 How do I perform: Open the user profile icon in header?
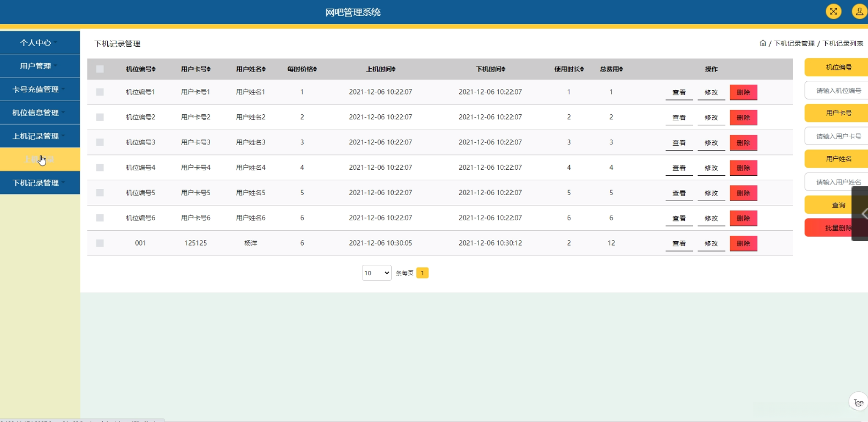pos(859,11)
